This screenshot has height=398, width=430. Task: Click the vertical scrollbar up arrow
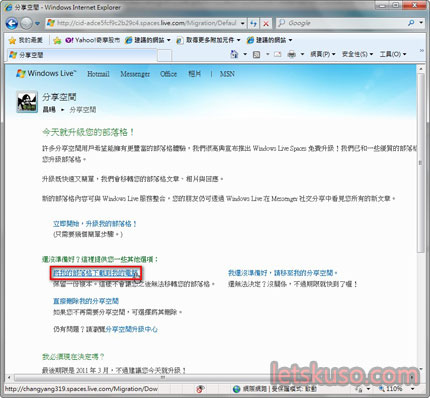(x=421, y=69)
